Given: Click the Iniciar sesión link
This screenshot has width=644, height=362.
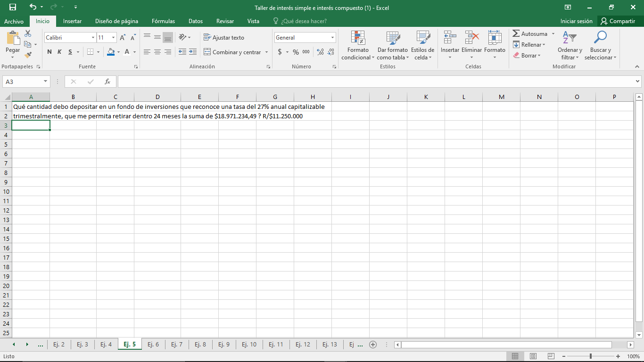Looking at the screenshot, I should [577, 21].
